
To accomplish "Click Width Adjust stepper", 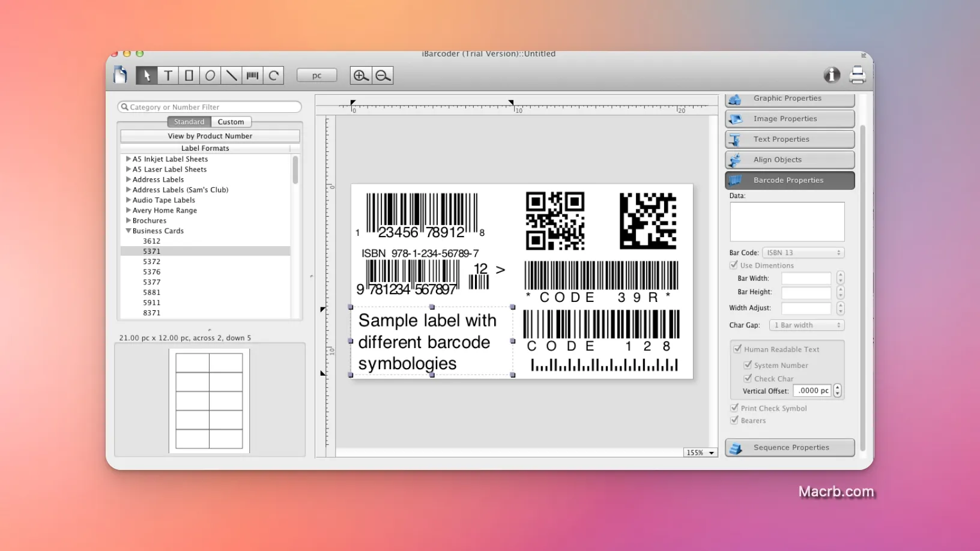I will point(840,308).
